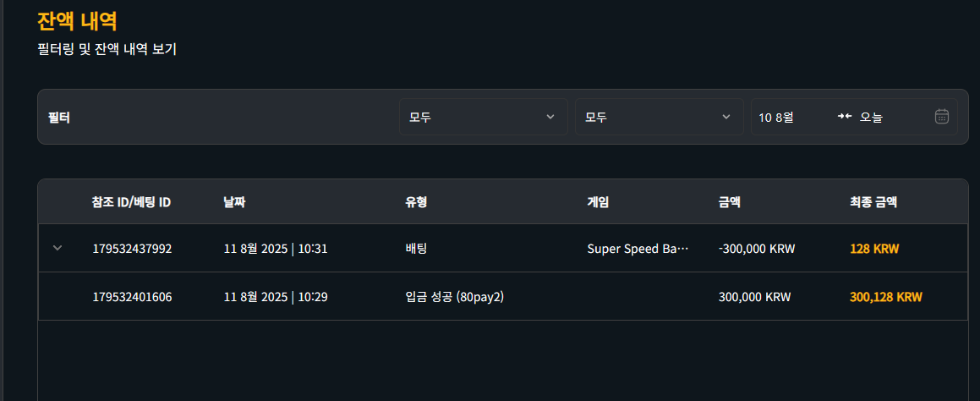This screenshot has width=980, height=401.
Task: Click the 300,128 KRW final balance
Action: [886, 297]
